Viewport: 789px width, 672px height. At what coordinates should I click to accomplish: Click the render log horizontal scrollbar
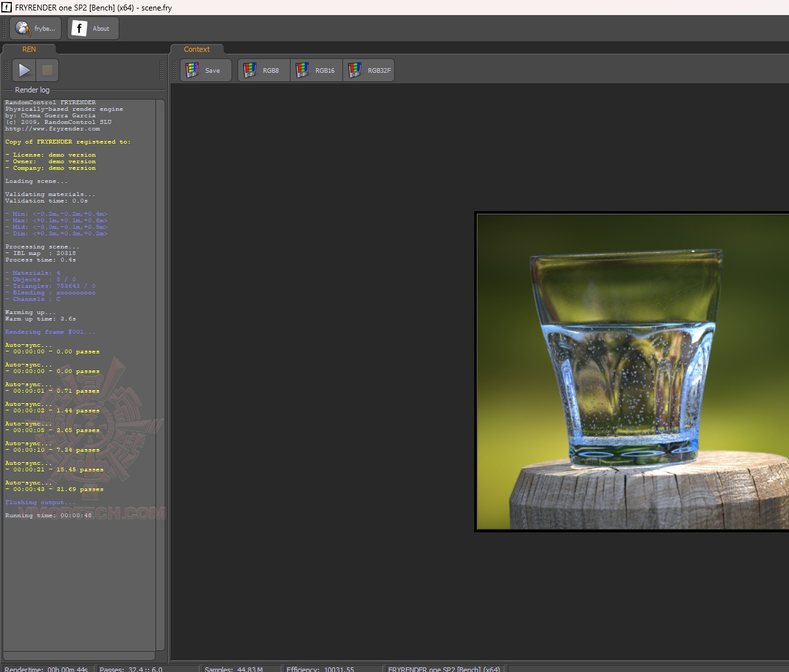pyautogui.click(x=79, y=656)
